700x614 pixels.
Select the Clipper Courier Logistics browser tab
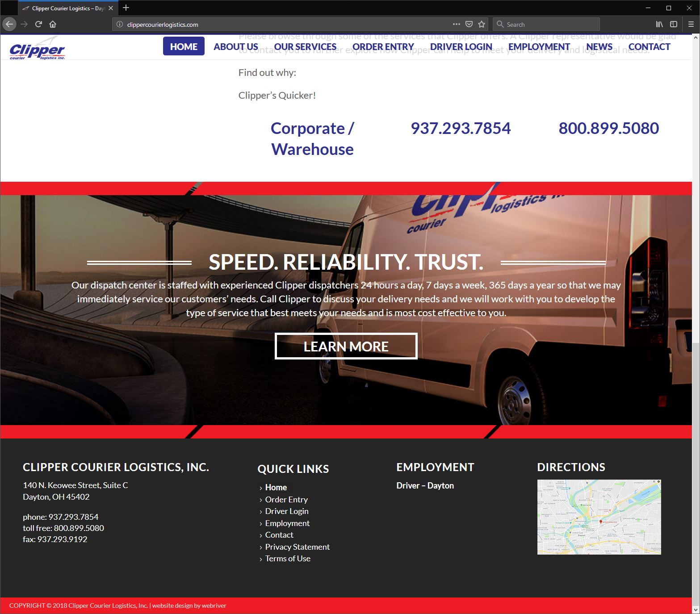[68, 8]
